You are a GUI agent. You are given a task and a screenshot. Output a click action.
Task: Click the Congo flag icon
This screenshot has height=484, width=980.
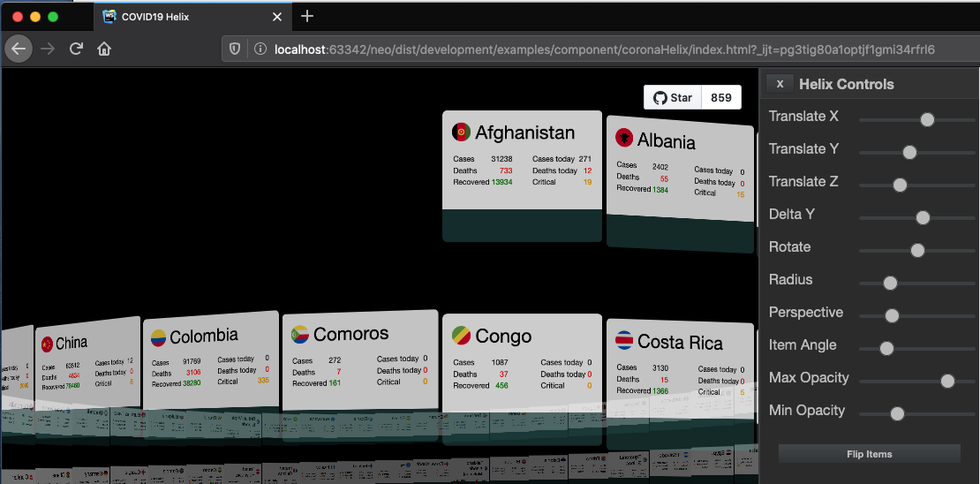point(461,336)
